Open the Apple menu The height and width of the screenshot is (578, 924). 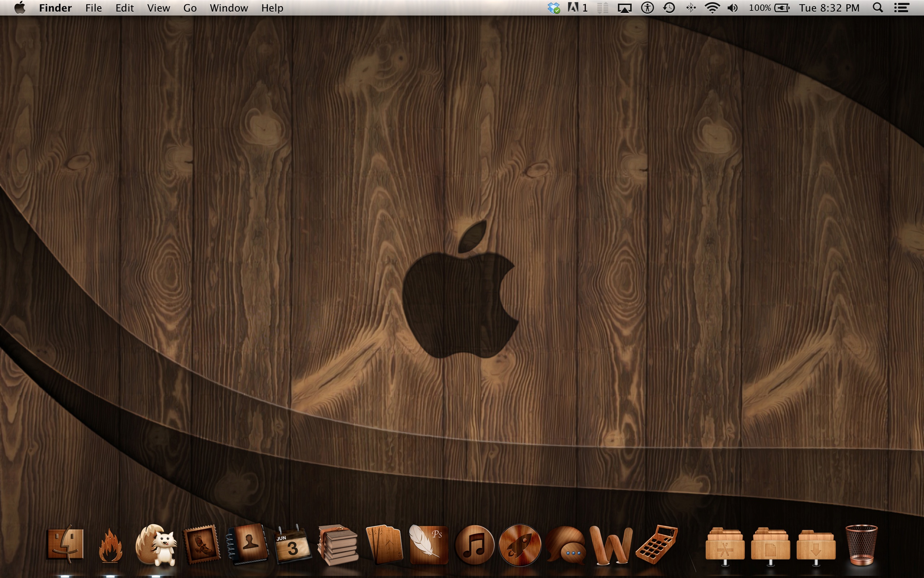20,8
